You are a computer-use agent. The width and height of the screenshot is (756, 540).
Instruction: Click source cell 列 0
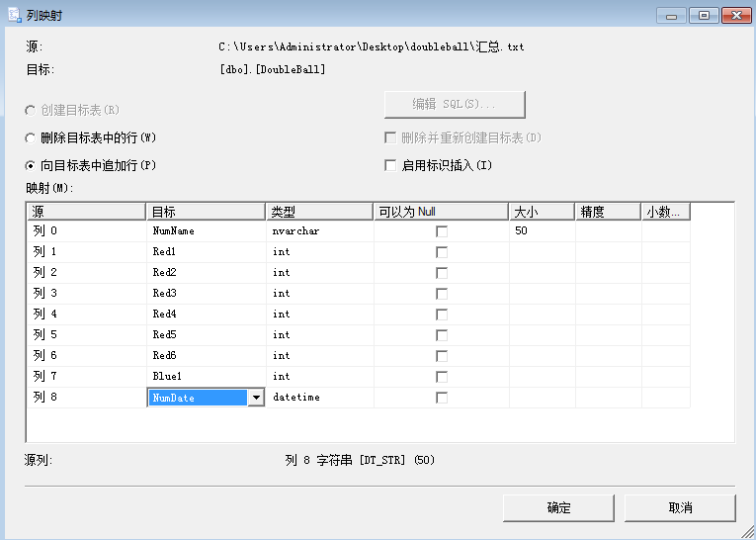click(87, 231)
